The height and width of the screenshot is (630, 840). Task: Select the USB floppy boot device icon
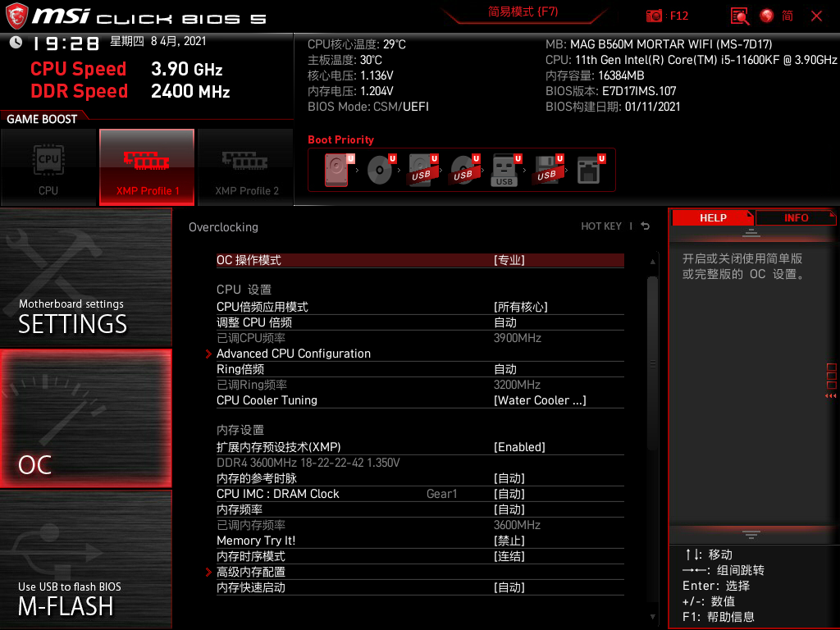point(547,170)
